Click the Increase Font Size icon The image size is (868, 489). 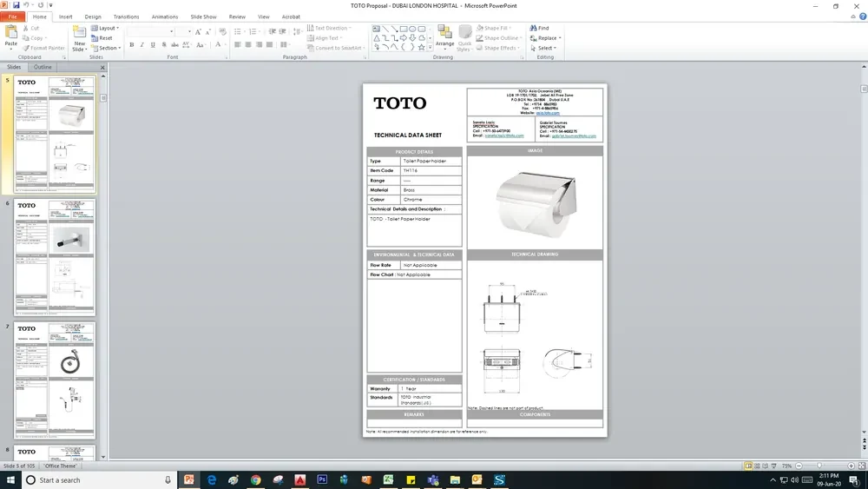[198, 31]
